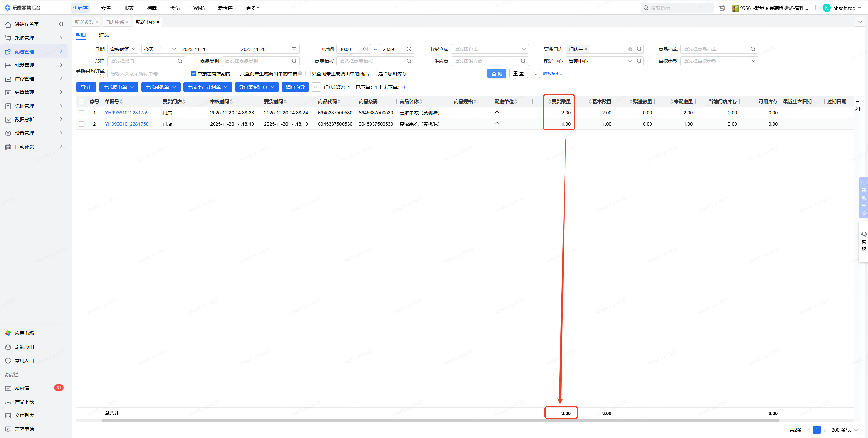The image size is (868, 438).
Task: Open 站内信 mail icon in sidebar
Action: click(x=8, y=388)
